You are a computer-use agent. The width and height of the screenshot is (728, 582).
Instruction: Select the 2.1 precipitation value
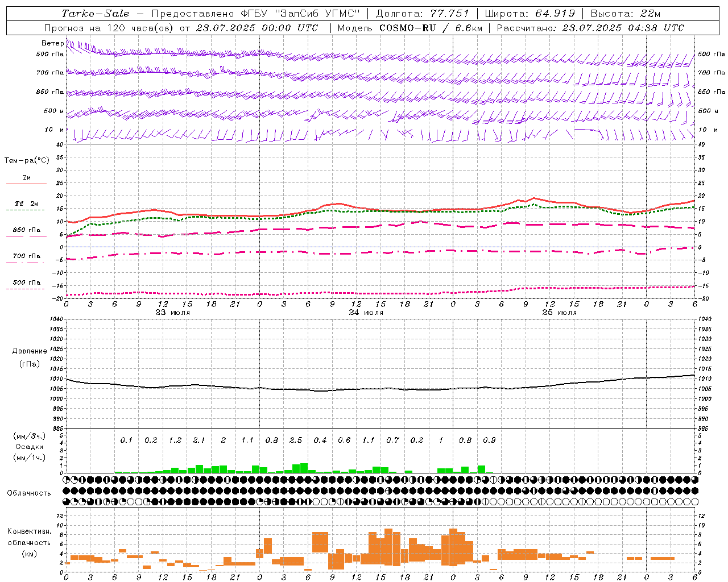click(199, 440)
